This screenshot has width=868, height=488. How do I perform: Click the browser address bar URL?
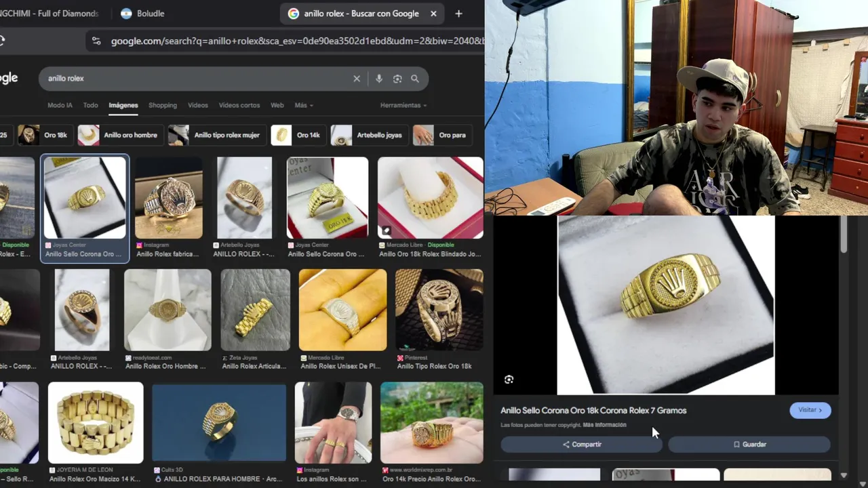coord(297,41)
